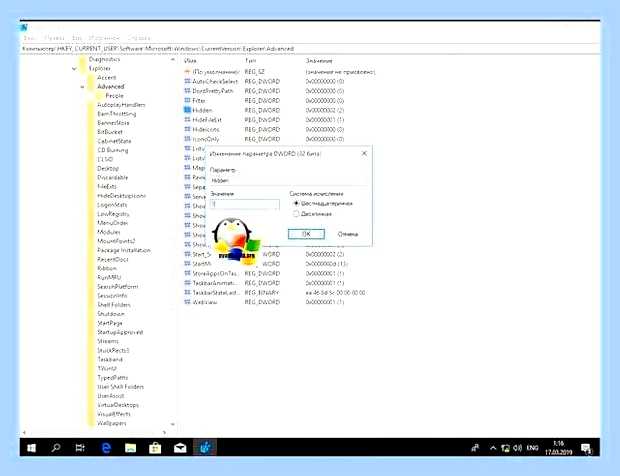Screen dimensions: 620x476
Task: Click tree scrollbar down arrow
Action: [x=173, y=424]
